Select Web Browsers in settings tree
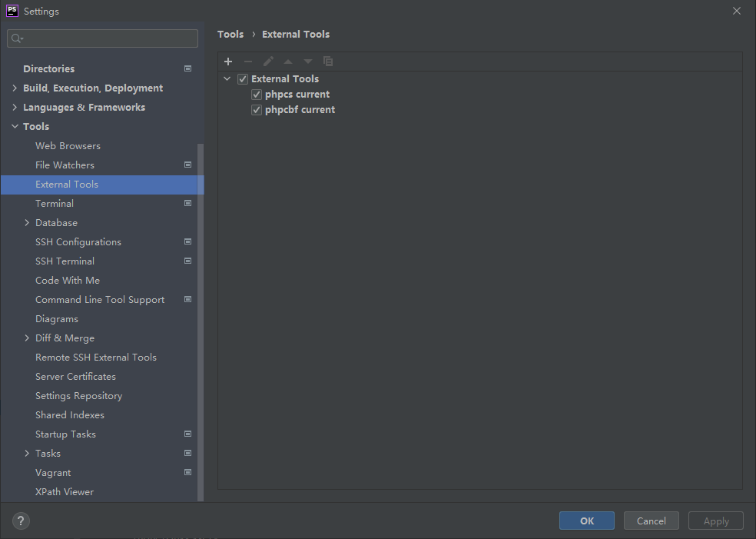The width and height of the screenshot is (756, 539). (x=68, y=146)
